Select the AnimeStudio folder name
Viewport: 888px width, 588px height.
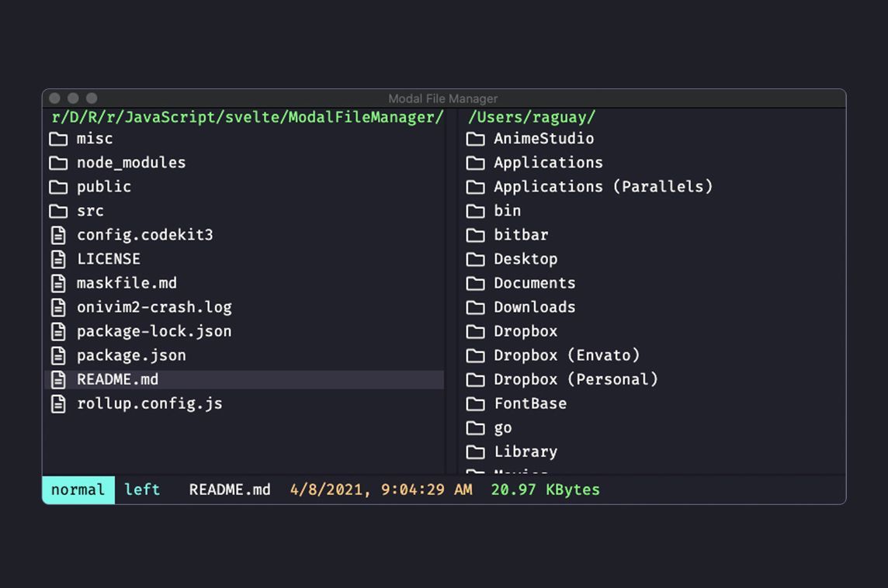click(544, 139)
